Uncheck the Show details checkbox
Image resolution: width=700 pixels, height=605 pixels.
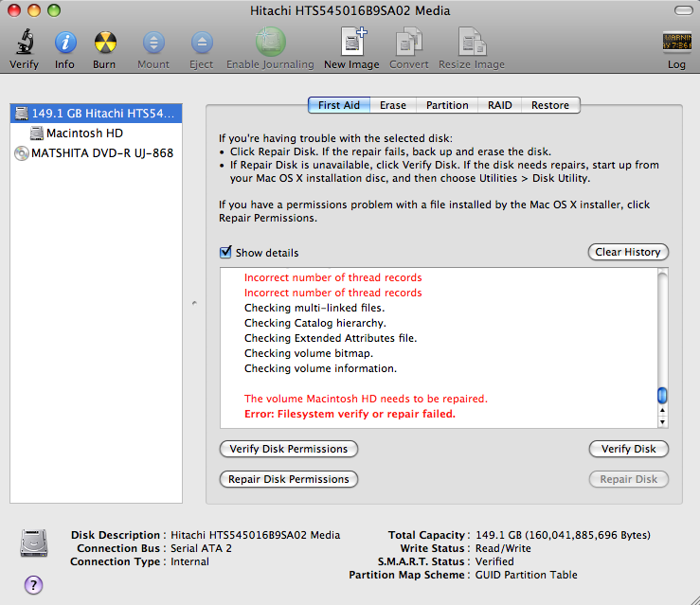[225, 252]
